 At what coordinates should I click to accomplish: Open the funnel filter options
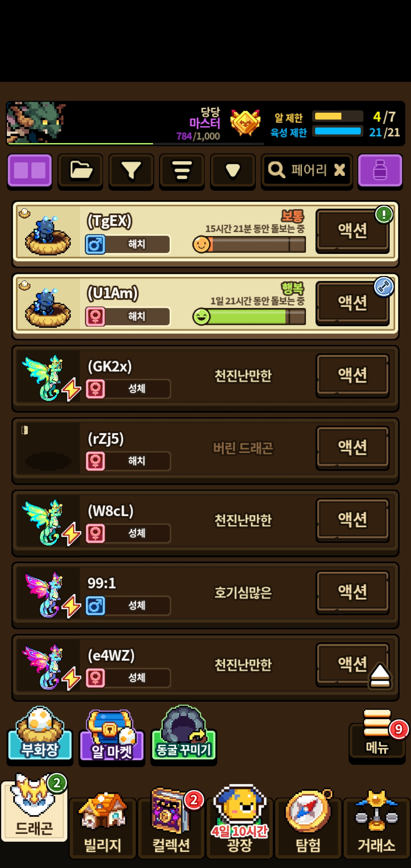(x=131, y=171)
